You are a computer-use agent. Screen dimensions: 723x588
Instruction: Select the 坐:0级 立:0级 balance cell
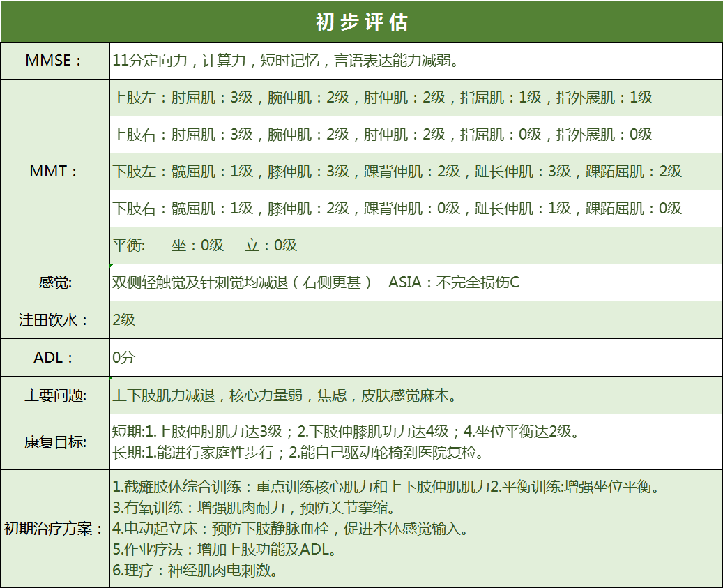coord(445,246)
